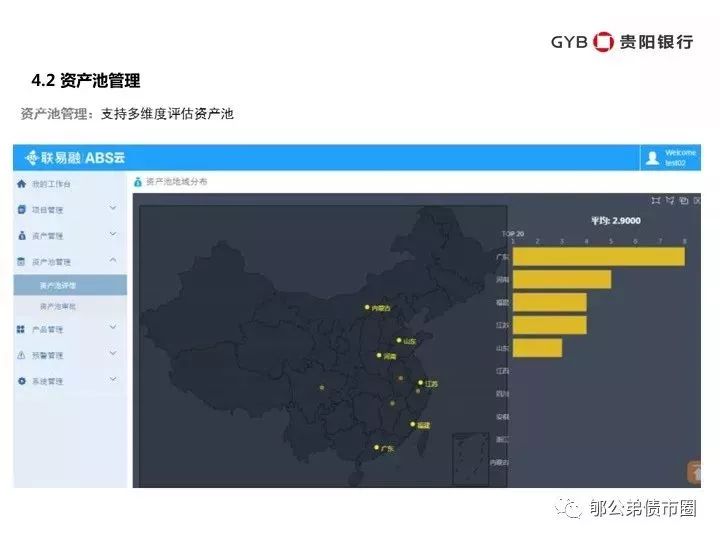Open the 资产池审批 submenu item

(x=58, y=306)
